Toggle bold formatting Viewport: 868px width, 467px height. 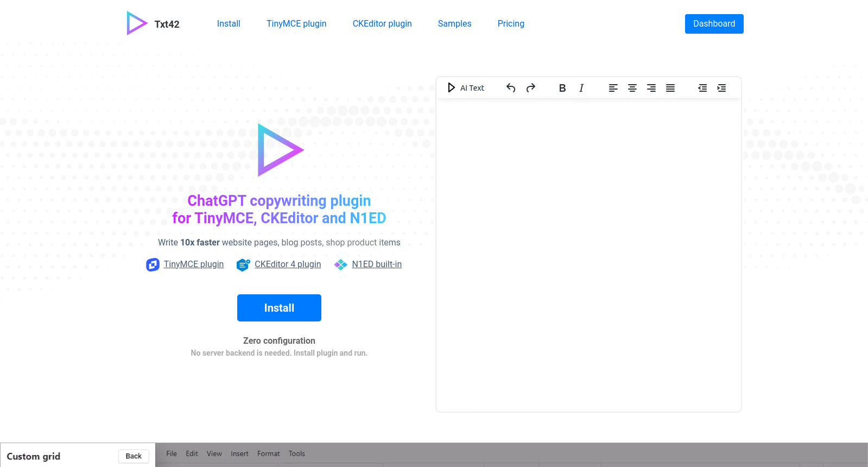click(562, 88)
